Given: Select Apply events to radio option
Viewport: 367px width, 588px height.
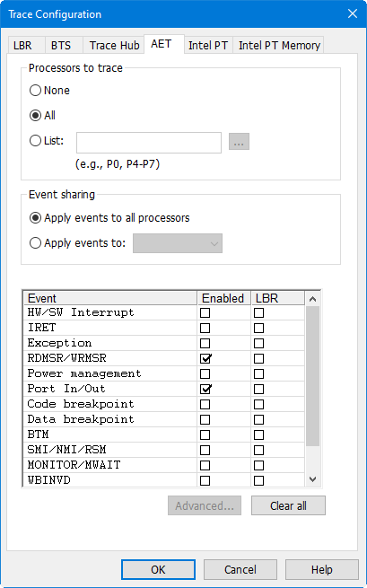Looking at the screenshot, I should coord(35,243).
